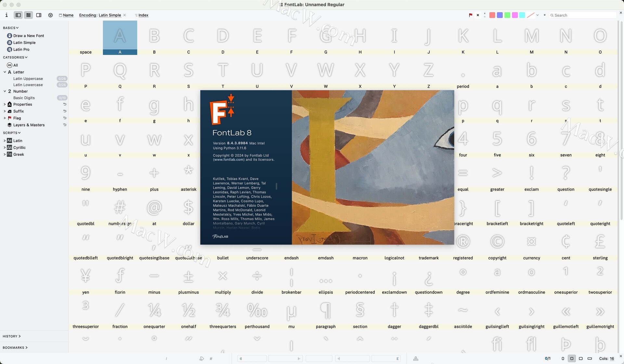
Task: Select the red color flag swatch
Action: point(492,15)
